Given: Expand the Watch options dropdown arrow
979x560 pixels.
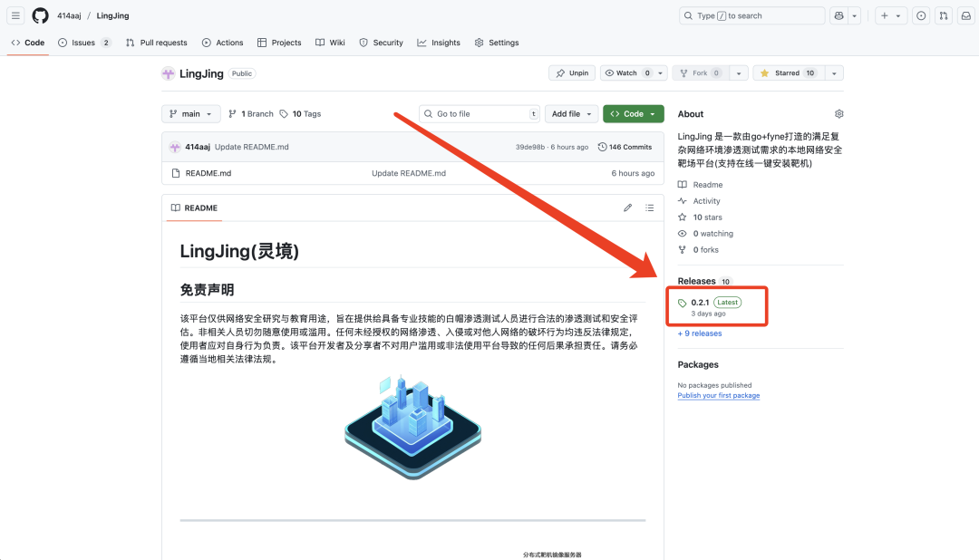Looking at the screenshot, I should coord(661,73).
